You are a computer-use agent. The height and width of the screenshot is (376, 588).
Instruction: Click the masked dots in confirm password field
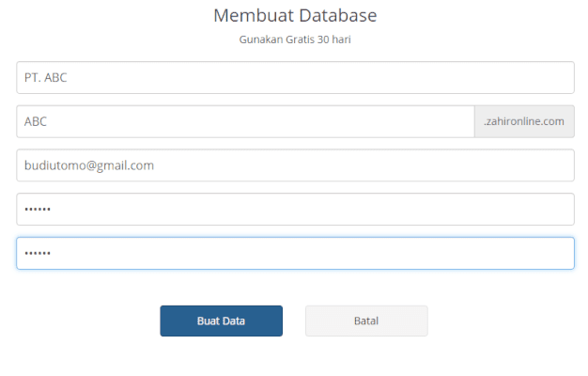click(x=38, y=253)
